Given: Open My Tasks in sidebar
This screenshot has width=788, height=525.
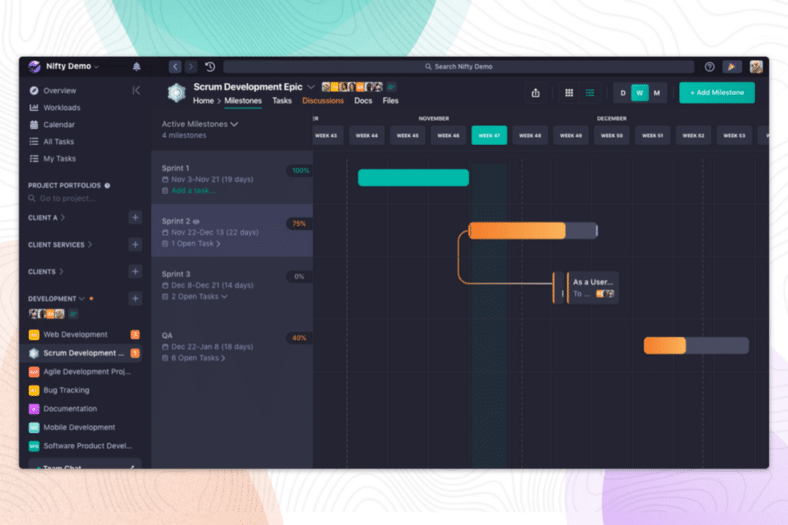Looking at the screenshot, I should tap(59, 159).
